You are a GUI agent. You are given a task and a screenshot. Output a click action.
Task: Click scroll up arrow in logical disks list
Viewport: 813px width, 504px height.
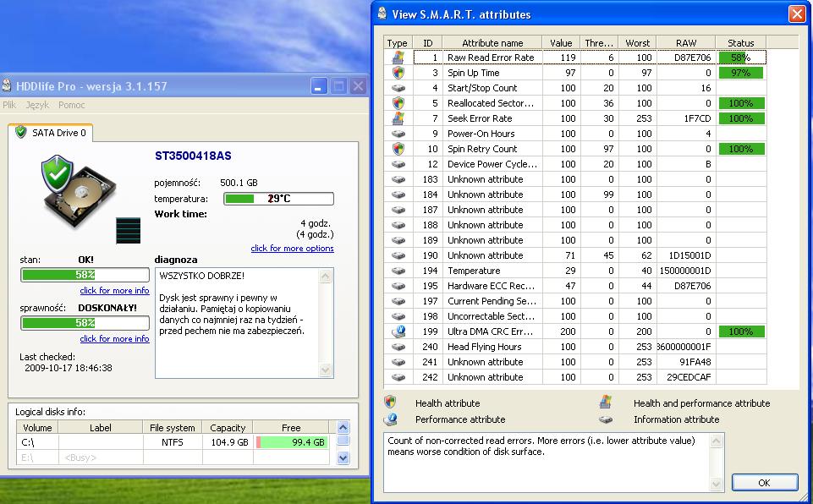point(343,427)
